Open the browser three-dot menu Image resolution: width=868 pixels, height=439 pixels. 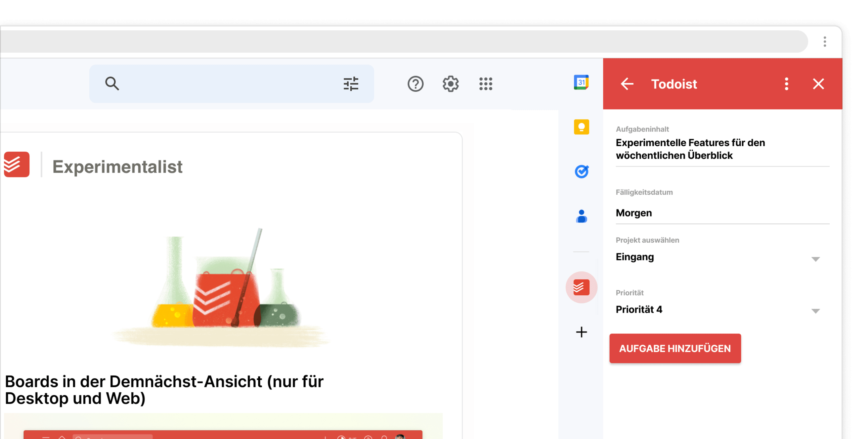click(825, 41)
